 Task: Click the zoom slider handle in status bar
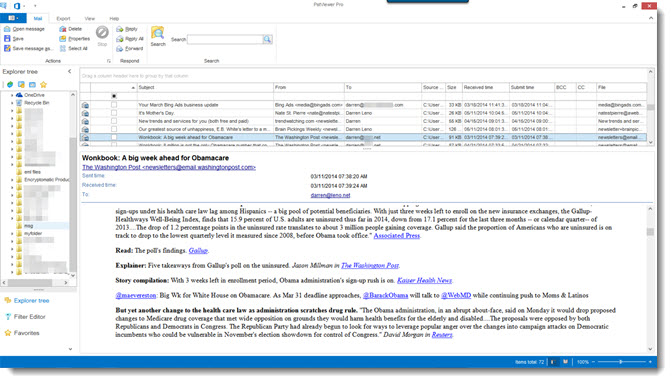[621, 362]
